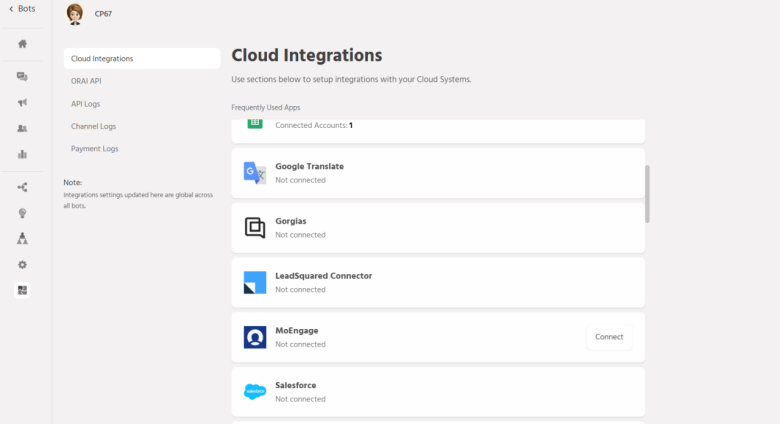Image resolution: width=780 pixels, height=424 pixels.
Task: Click the highlighted integrations grid icon
Action: point(22,290)
